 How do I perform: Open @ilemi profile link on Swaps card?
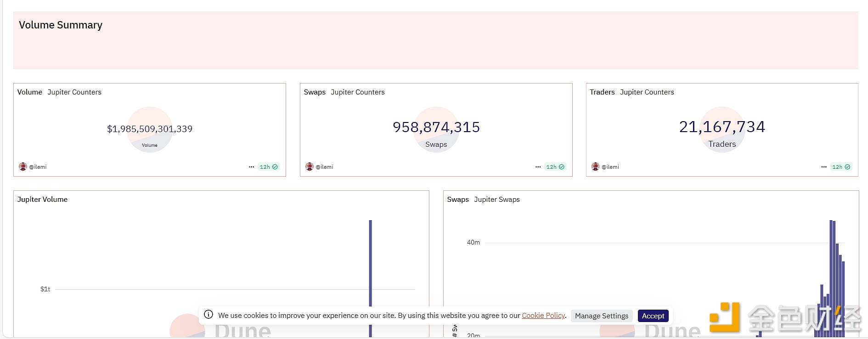tap(325, 167)
